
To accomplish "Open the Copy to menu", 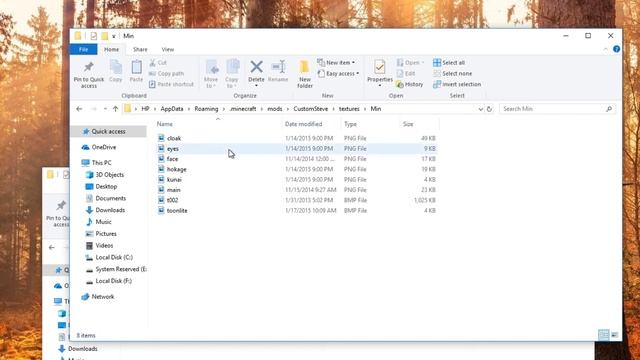I will pos(231,74).
